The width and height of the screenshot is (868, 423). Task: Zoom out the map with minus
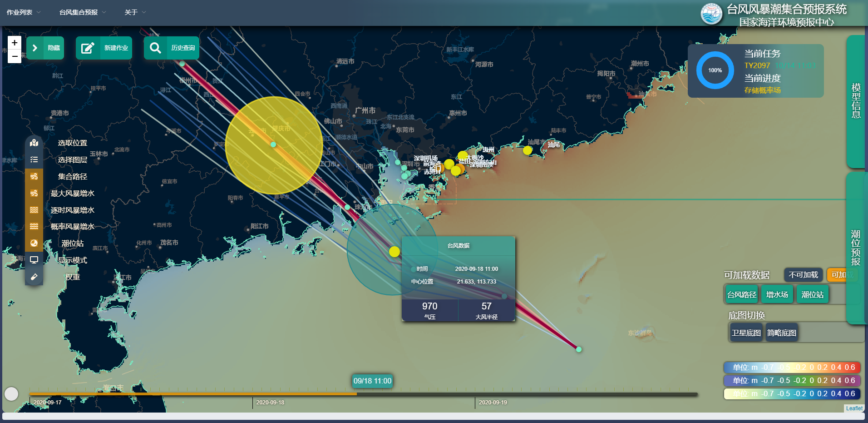pyautogui.click(x=15, y=56)
